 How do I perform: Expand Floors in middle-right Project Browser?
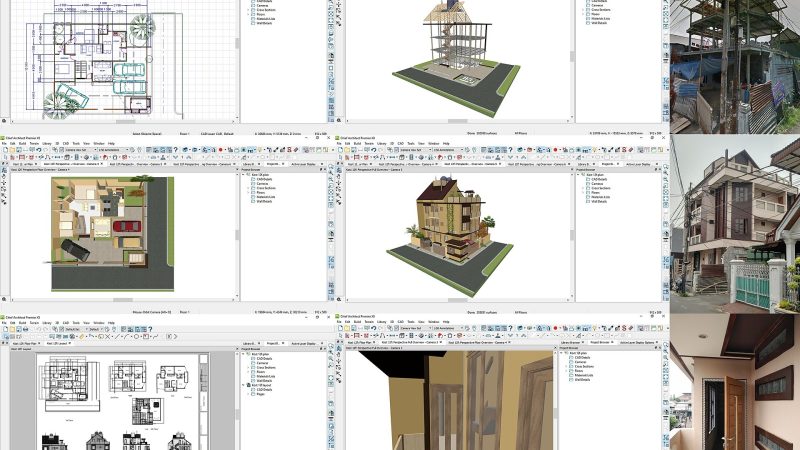coord(583,192)
